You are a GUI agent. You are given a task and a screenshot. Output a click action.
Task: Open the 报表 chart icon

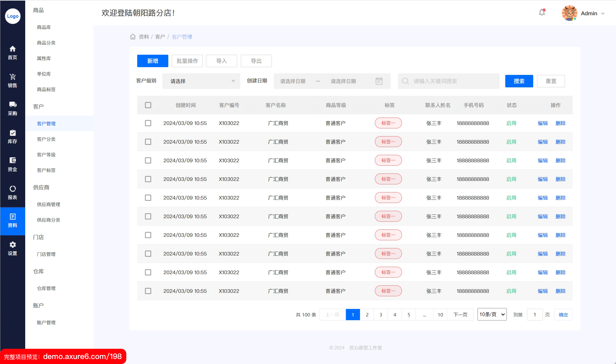[x=12, y=189]
